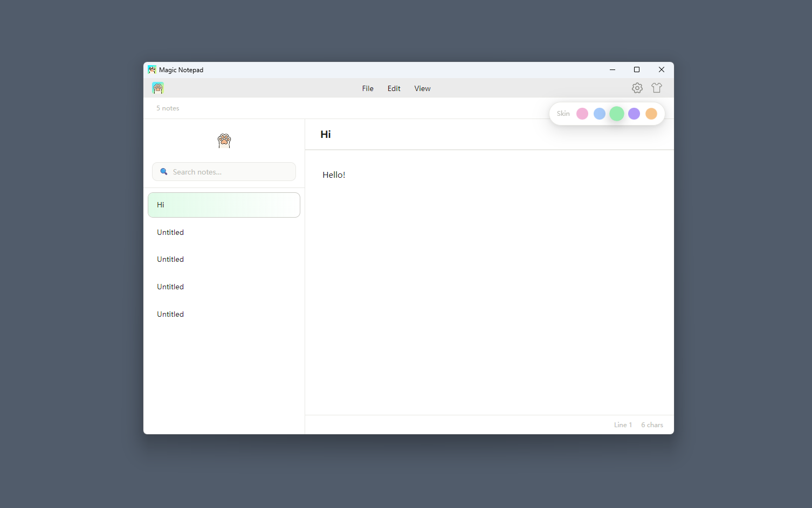
Task: Click the 'Line 1' status indicator
Action: tap(623, 425)
